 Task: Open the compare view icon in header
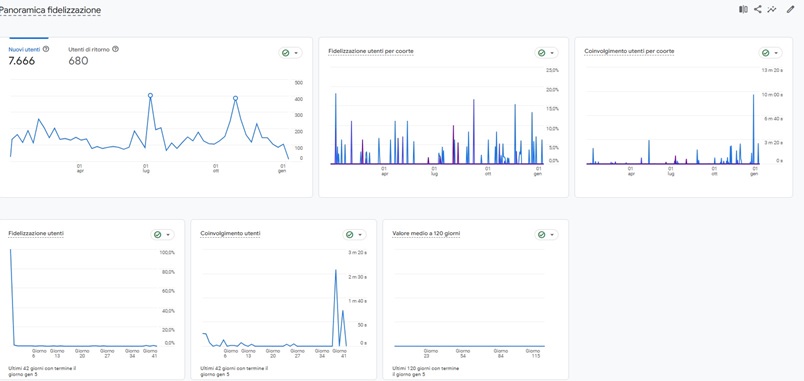743,9
